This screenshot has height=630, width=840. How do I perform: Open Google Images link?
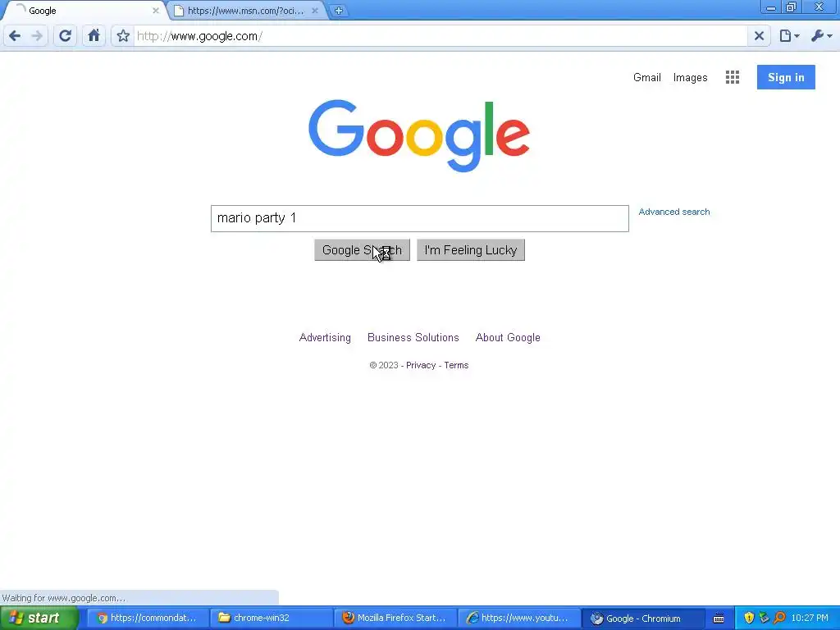[x=690, y=78]
